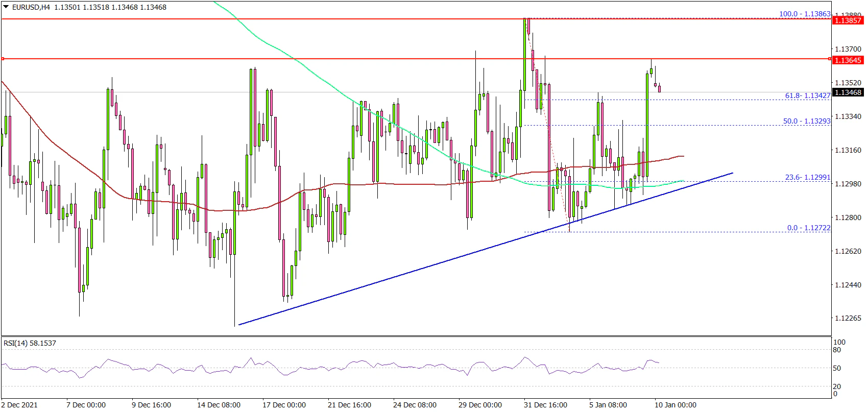Click the 10 Jan 00:00 date label
868x412 pixels.
tap(675, 405)
